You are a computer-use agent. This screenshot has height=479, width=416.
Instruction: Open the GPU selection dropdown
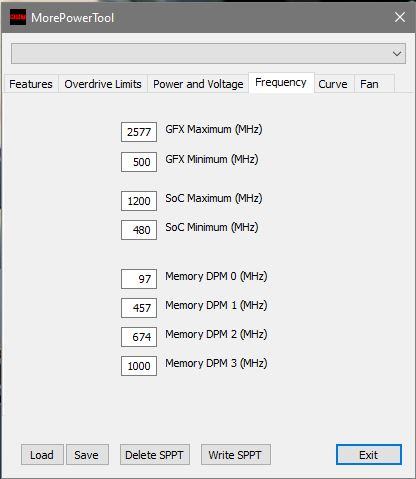208,53
